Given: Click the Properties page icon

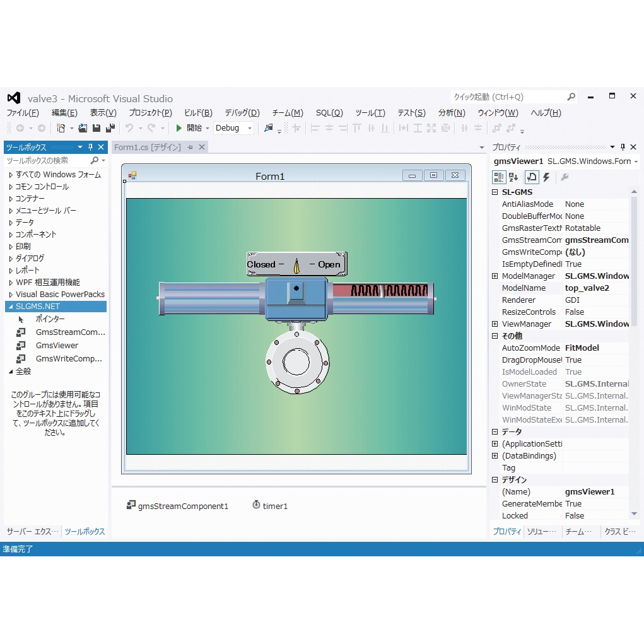Looking at the screenshot, I should coord(532,177).
